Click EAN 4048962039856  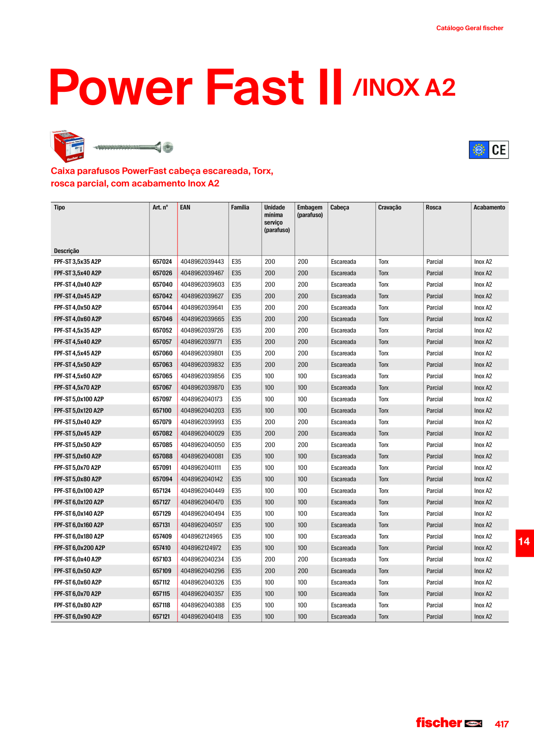(202, 376)
